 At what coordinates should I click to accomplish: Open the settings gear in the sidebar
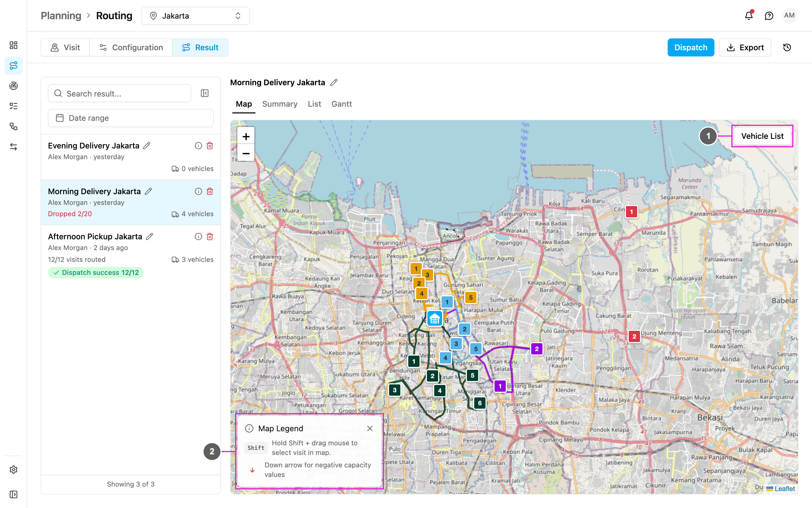point(14,469)
